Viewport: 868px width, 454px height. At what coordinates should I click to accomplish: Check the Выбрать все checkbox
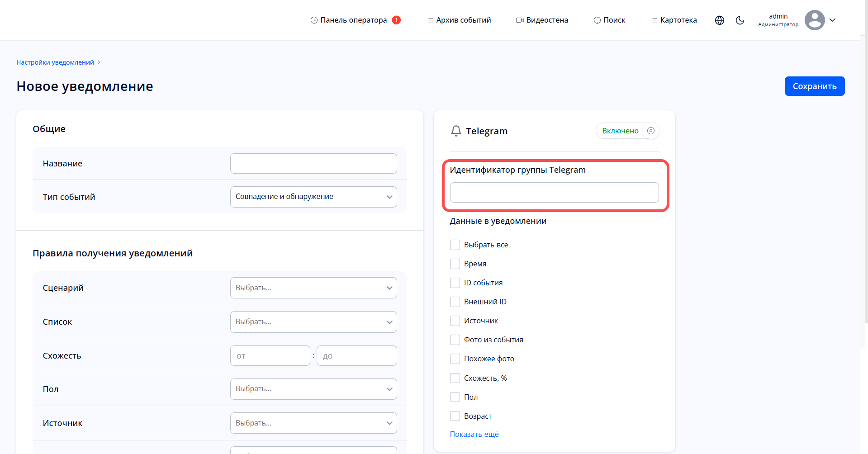455,245
